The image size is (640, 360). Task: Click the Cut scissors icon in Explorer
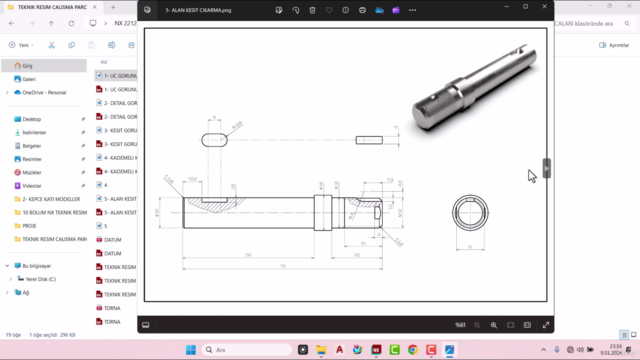coord(51,45)
